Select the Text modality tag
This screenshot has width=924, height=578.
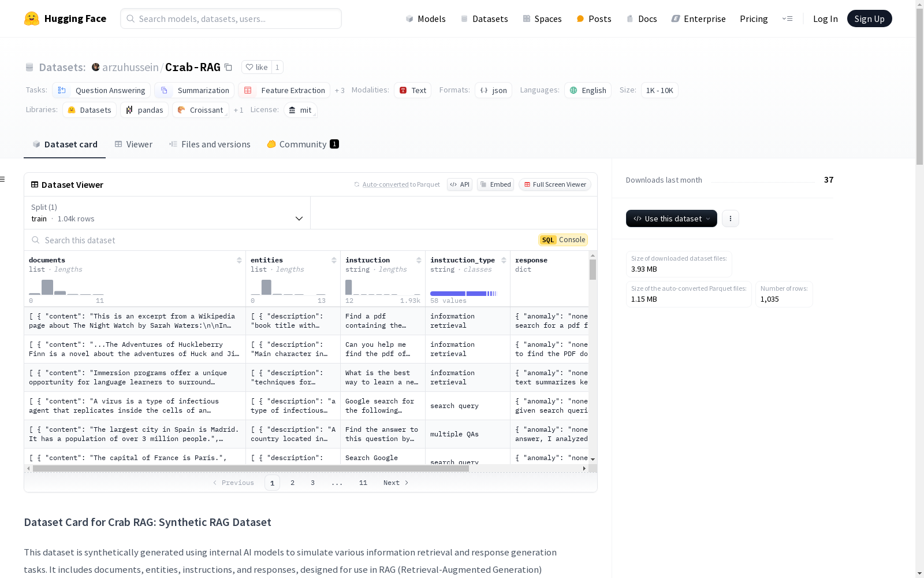pos(412,90)
